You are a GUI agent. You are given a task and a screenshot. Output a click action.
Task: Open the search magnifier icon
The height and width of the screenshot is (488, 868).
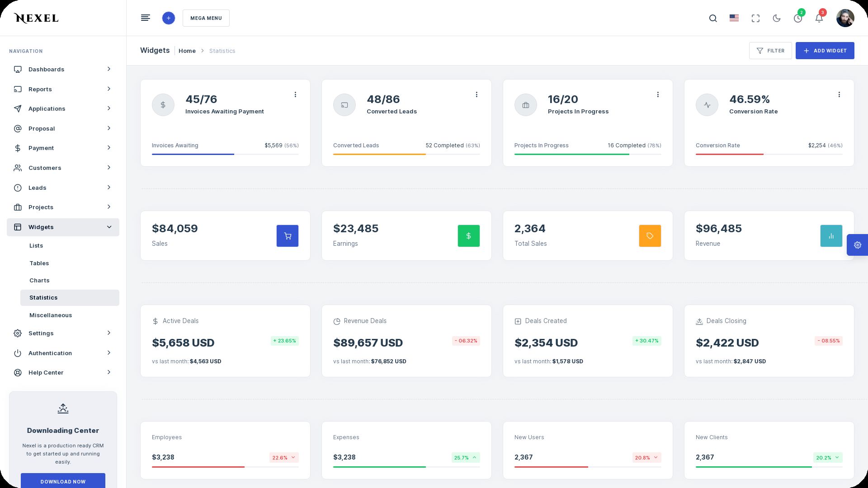click(x=713, y=19)
